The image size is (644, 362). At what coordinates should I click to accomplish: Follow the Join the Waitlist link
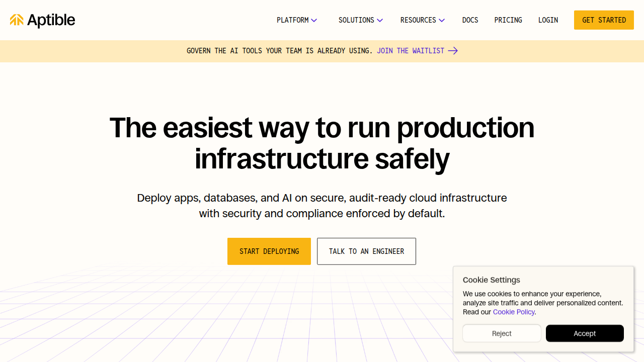point(411,51)
